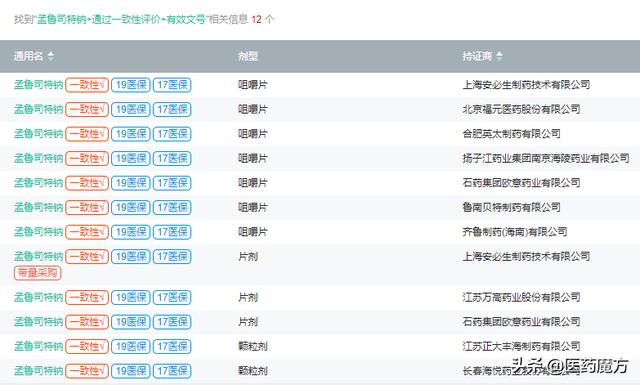Sort by 持证商 using its sort arrows
Viewport: 640px width, 385px height.
pos(499,56)
